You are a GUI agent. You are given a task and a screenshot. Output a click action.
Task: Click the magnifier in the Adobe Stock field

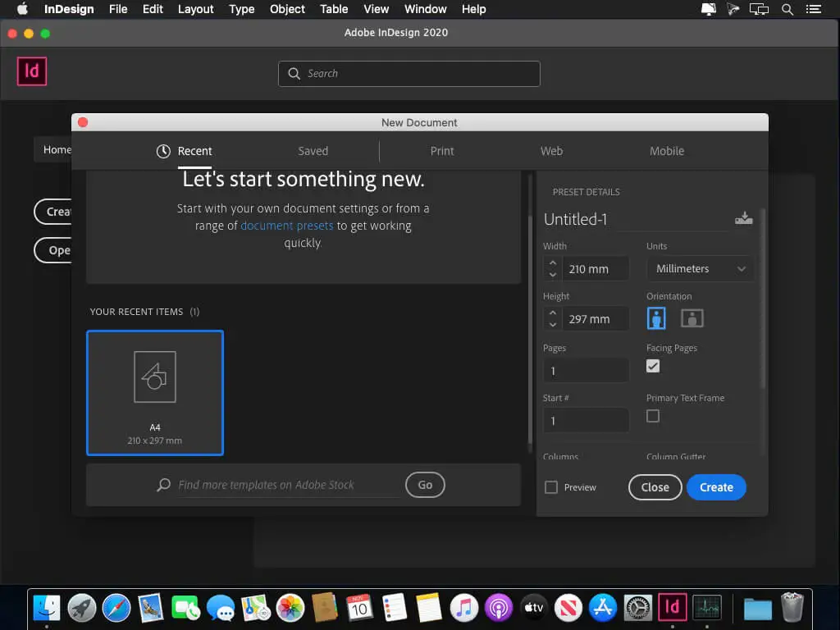(163, 485)
